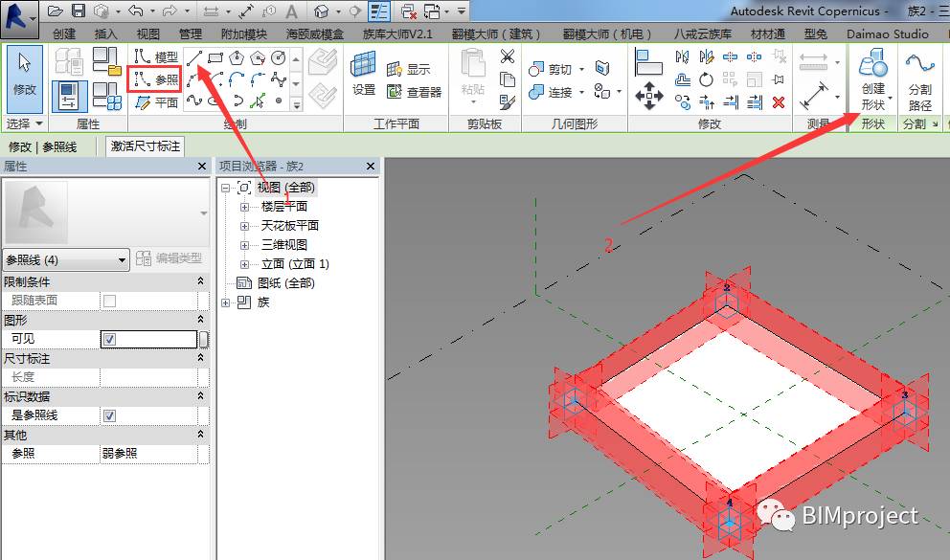The width and height of the screenshot is (950, 560).
Task: Expand the Ceiling Plans (天花板平面) node
Action: (x=245, y=227)
